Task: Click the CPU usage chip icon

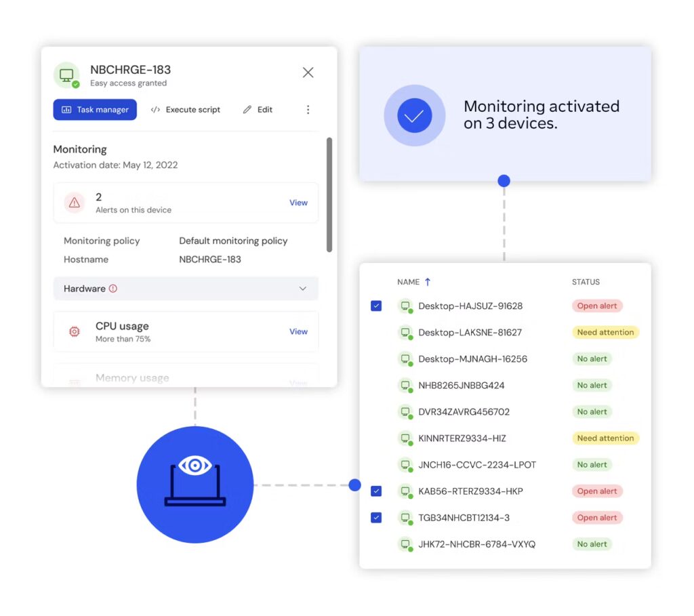Action: [x=75, y=331]
